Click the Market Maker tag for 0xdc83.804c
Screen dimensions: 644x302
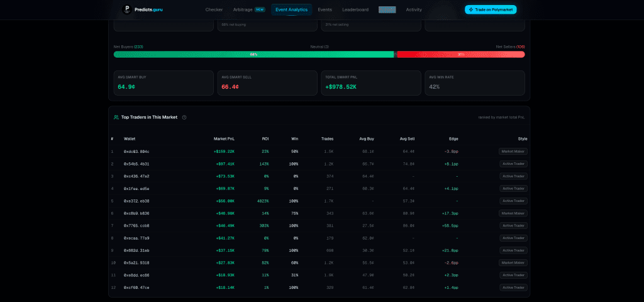(x=513, y=151)
